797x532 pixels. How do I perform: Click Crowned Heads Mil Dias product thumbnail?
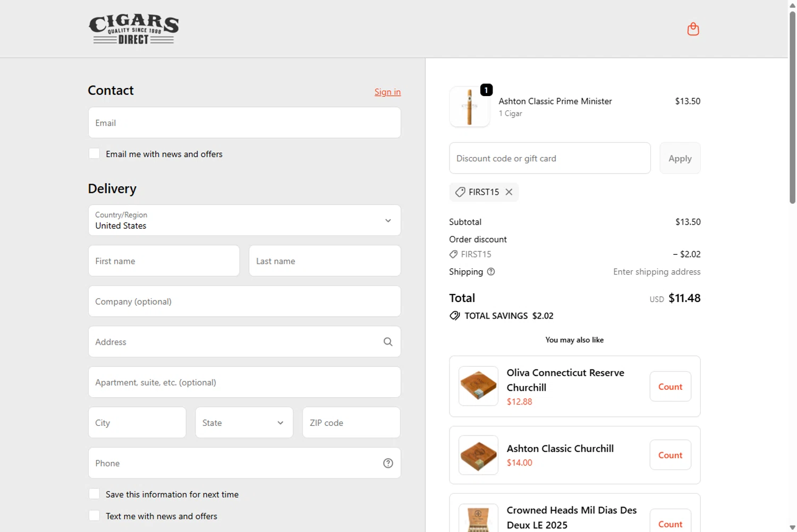click(x=478, y=518)
